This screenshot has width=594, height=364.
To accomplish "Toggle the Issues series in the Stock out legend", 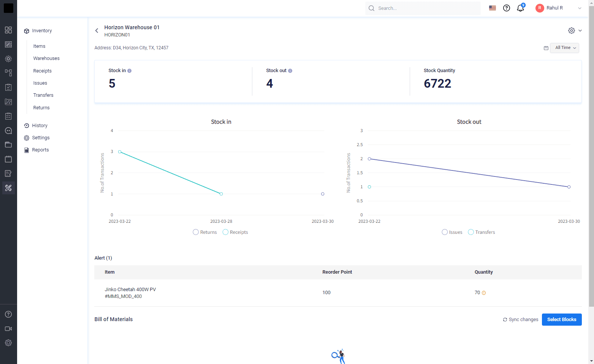I will [452, 232].
